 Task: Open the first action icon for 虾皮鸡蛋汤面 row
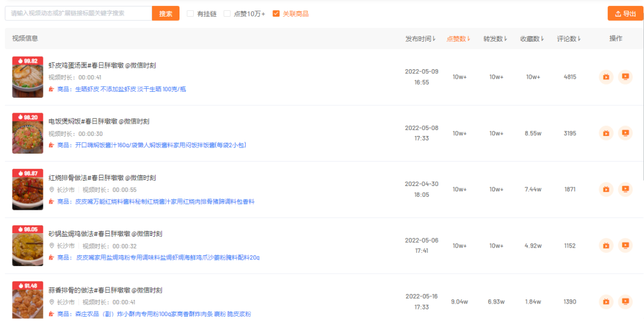coord(606,77)
